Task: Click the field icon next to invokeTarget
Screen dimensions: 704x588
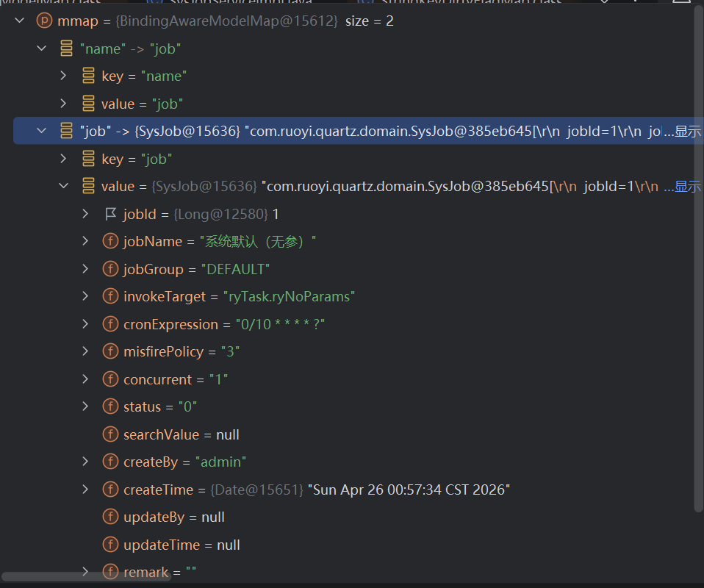Action: click(x=110, y=296)
